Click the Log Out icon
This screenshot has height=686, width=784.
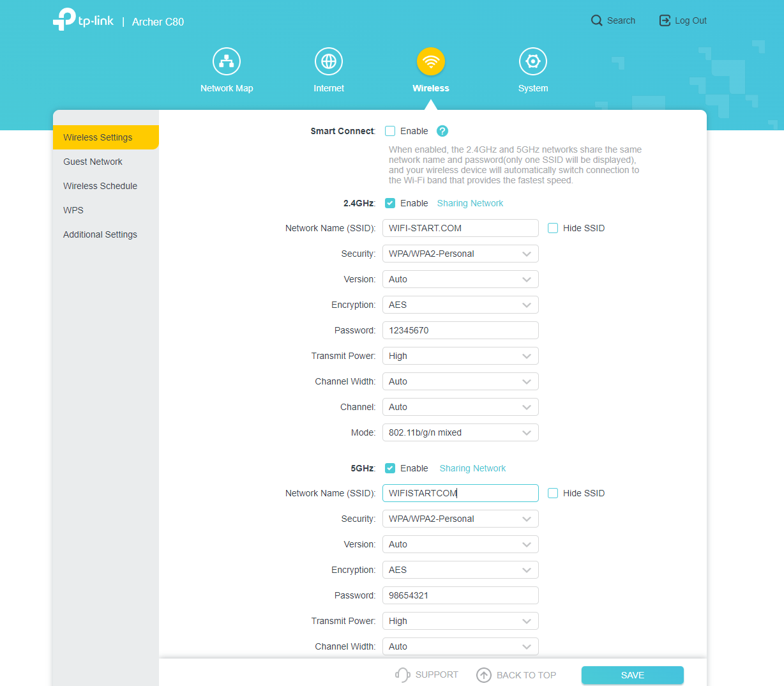[665, 20]
